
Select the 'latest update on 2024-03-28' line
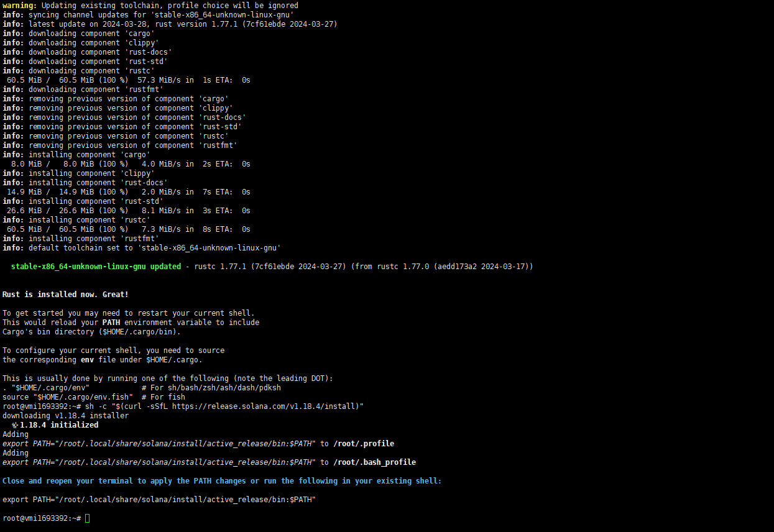(x=170, y=24)
